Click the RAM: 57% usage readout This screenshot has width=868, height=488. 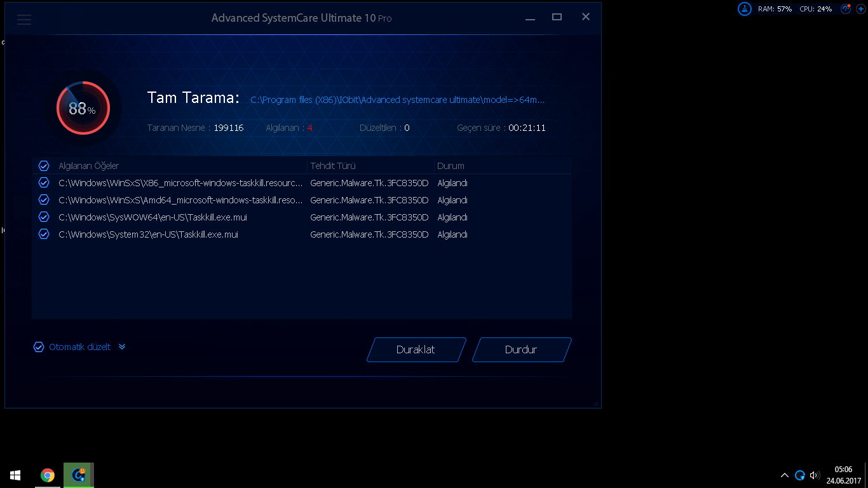pyautogui.click(x=775, y=9)
